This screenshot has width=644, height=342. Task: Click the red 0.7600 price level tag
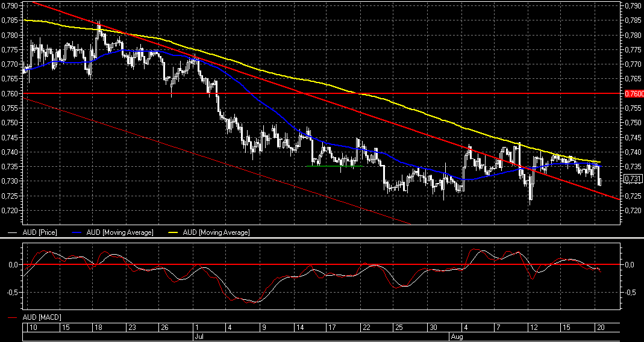(633, 93)
